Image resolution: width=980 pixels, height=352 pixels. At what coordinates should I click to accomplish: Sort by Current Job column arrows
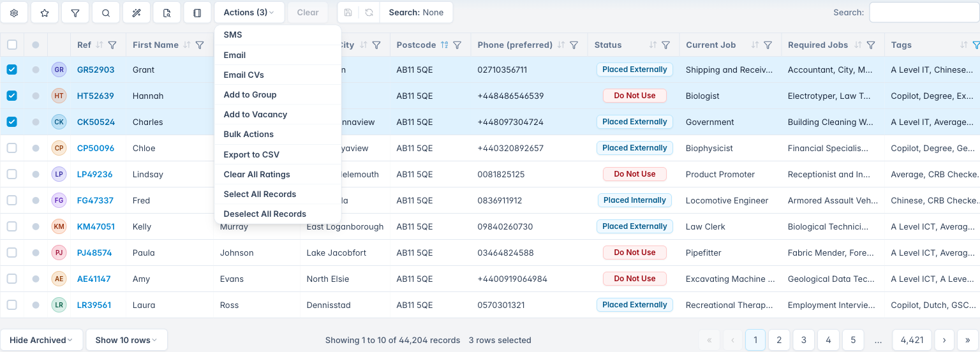(x=755, y=45)
